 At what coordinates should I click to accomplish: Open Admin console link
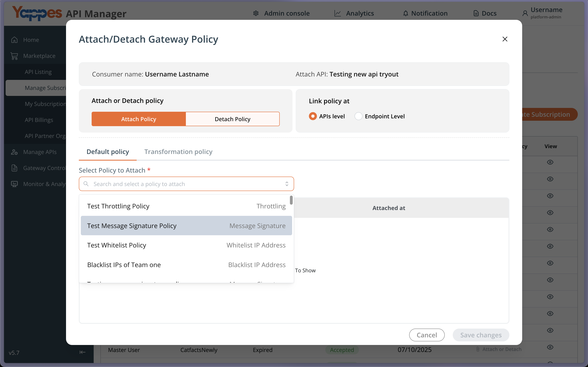pyautogui.click(x=287, y=13)
